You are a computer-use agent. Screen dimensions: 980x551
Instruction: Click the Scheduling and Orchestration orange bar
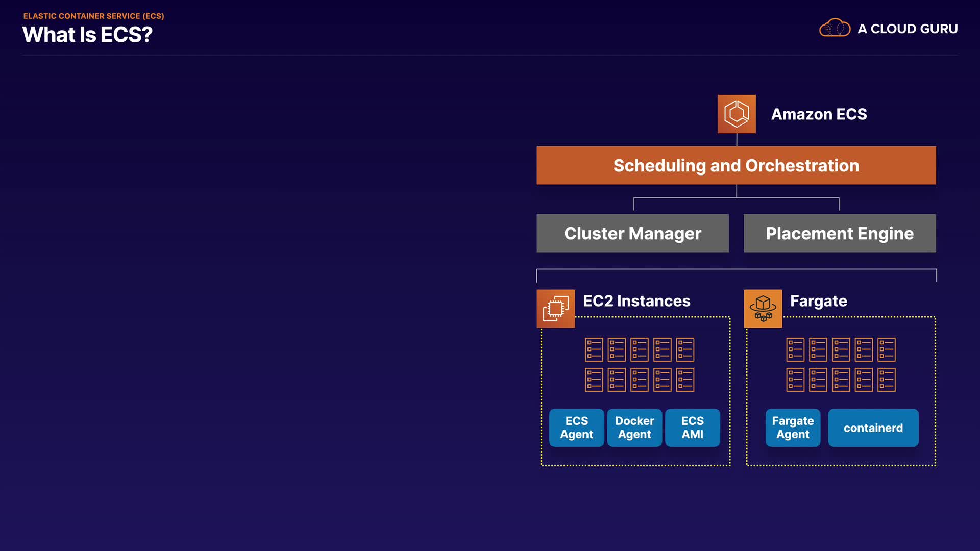point(736,165)
